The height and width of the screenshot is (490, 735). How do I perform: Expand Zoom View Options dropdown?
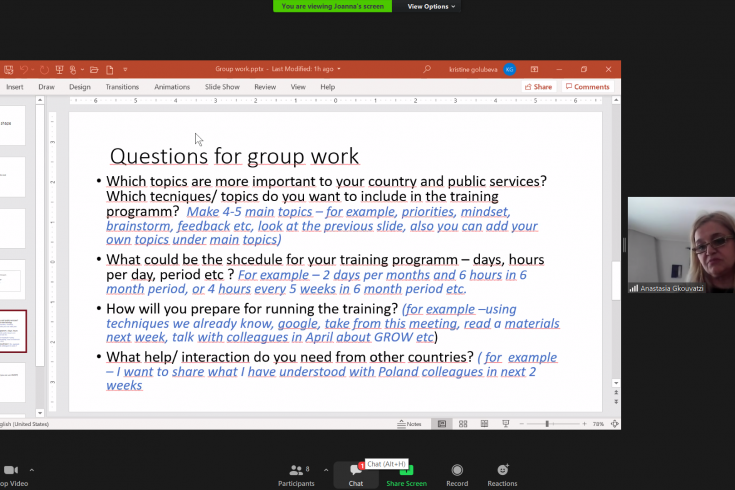click(431, 6)
